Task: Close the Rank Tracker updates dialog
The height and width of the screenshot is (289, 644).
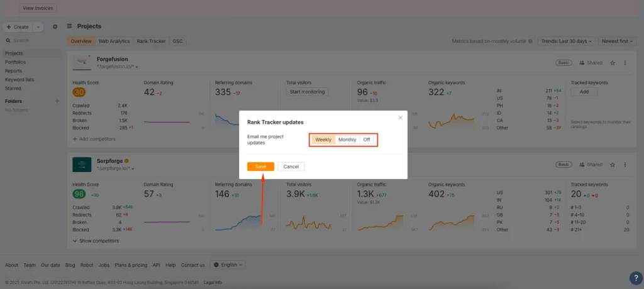Action: pos(401,118)
